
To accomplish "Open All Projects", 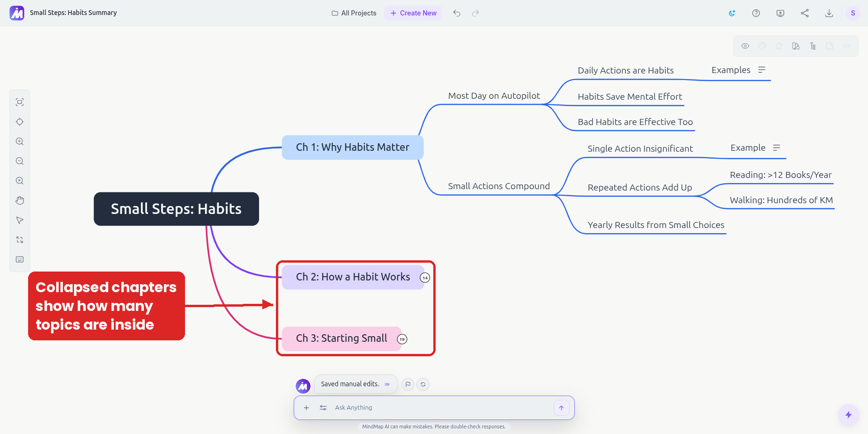I will point(354,13).
